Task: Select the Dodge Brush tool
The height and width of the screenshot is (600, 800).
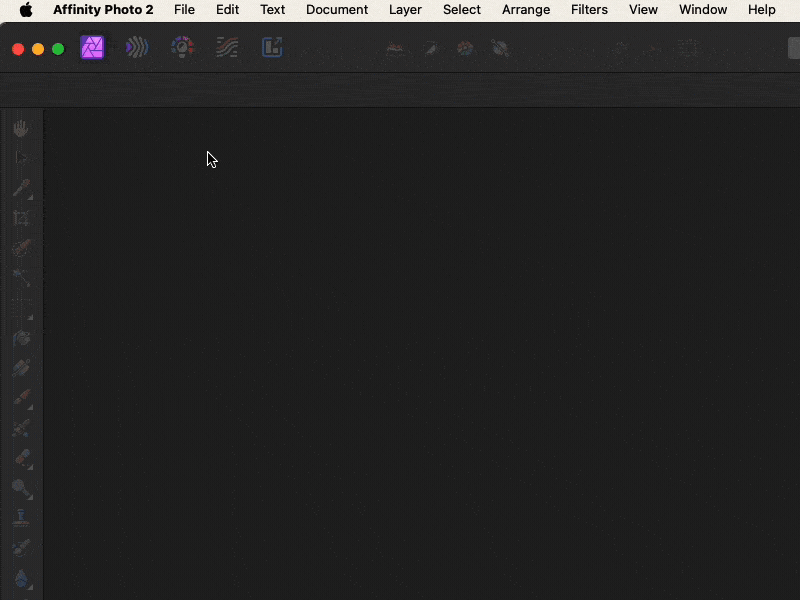Action: [21, 488]
